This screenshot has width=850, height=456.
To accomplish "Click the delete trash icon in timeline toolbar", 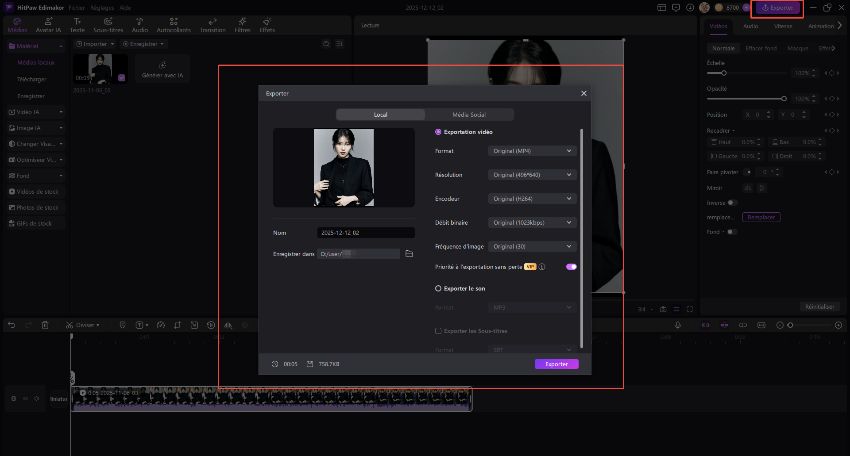I will point(45,325).
